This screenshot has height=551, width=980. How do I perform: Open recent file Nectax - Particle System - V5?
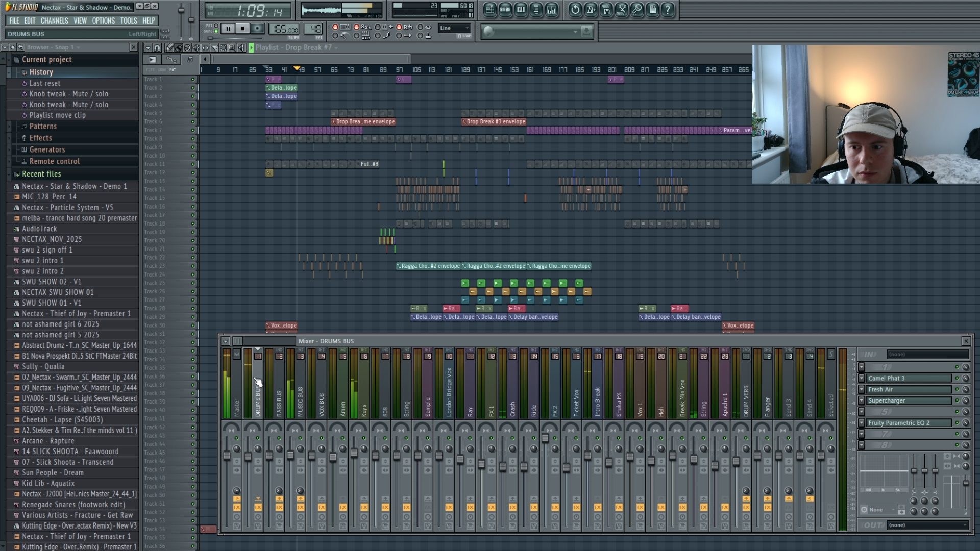point(67,207)
